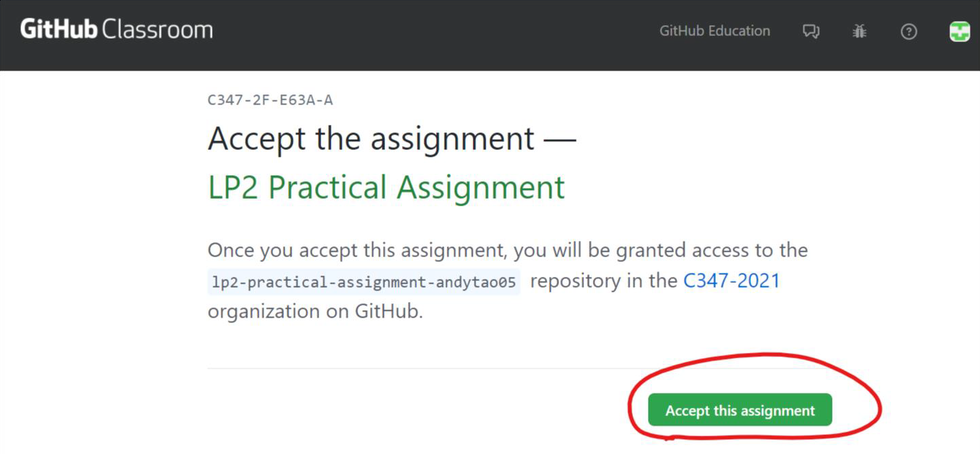The image size is (980, 454).
Task: Click the GitHub Classroom logo
Action: click(116, 30)
